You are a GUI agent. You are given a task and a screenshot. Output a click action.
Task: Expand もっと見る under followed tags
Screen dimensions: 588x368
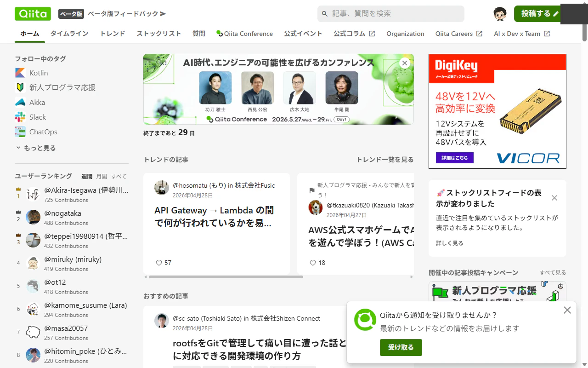tap(36, 148)
